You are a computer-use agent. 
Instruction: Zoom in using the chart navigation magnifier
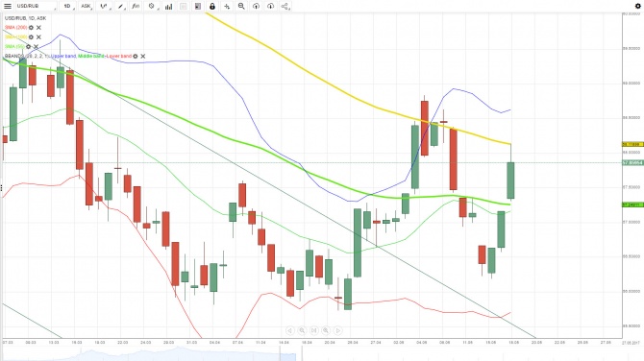(326, 330)
